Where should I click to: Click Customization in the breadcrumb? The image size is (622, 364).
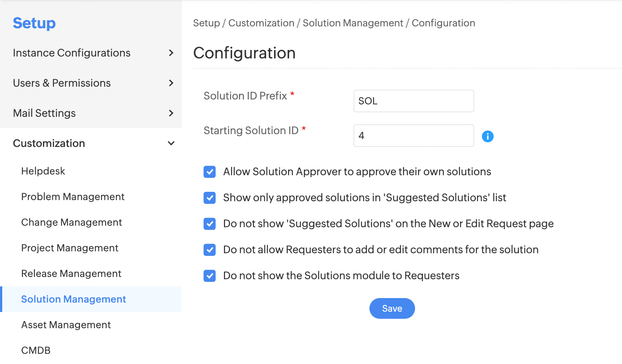(x=261, y=23)
